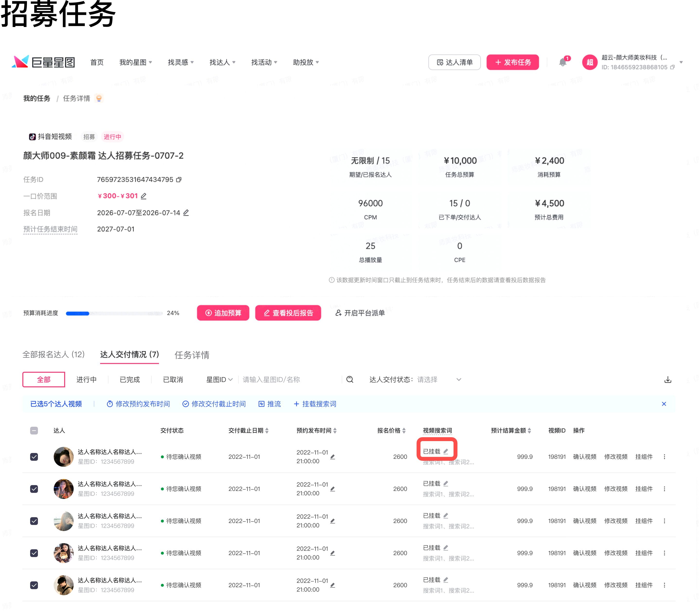Open the 星图ID search type dropdown

tap(219, 379)
